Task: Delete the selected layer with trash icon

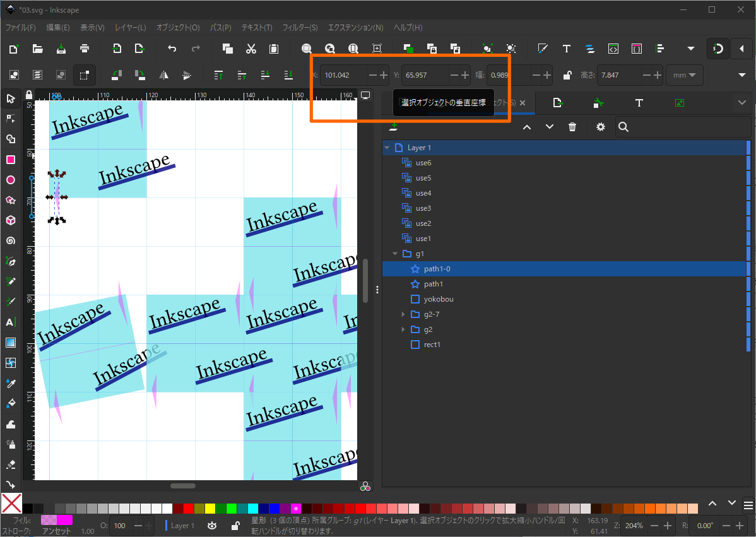Action: pos(572,127)
